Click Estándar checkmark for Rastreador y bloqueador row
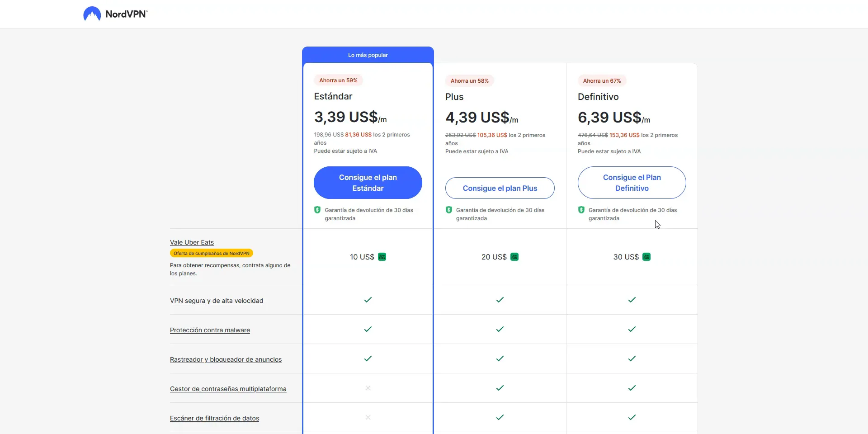 (368, 359)
